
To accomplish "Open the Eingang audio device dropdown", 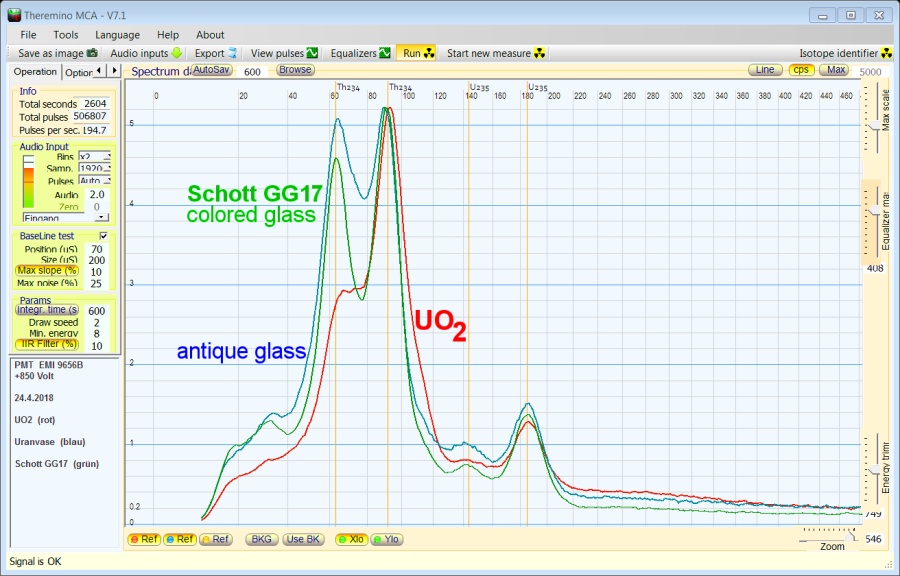I will [x=101, y=217].
